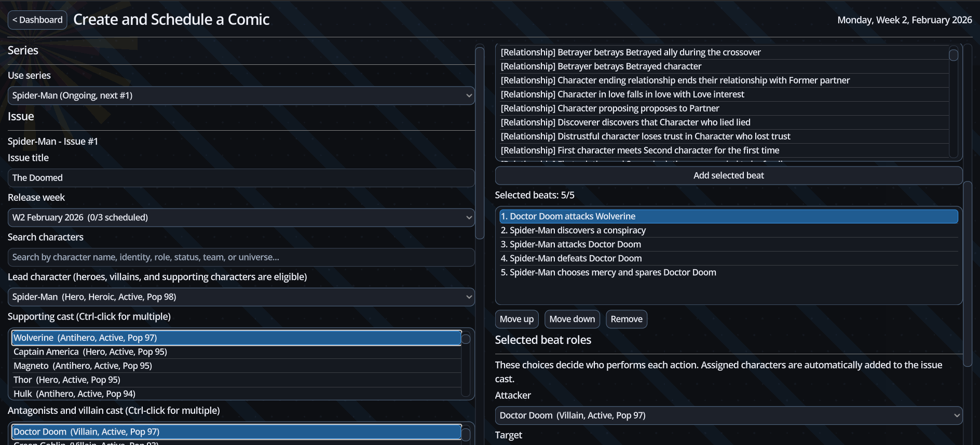This screenshot has width=980, height=445.
Task: Expand the Release week selector
Action: (241, 217)
